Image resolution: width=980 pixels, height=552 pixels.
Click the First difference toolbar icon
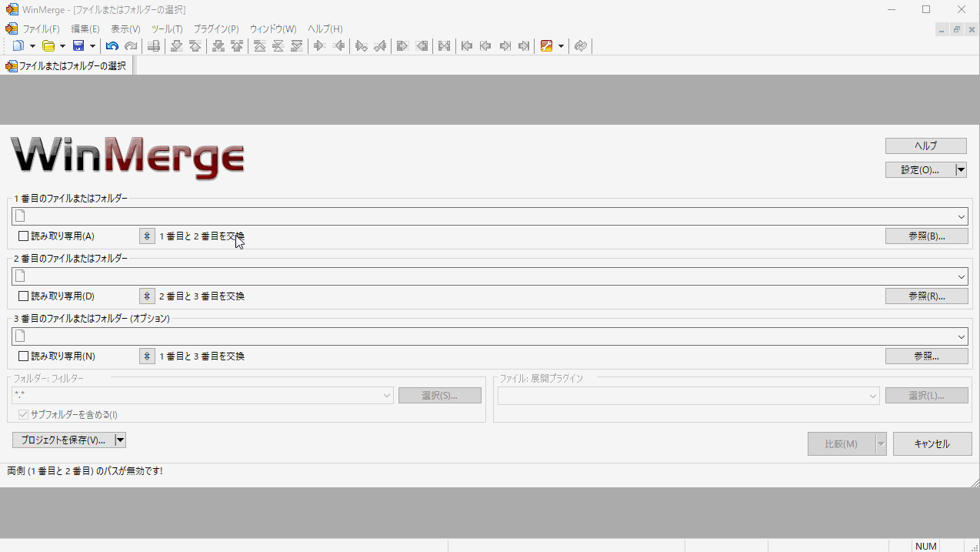coord(260,46)
